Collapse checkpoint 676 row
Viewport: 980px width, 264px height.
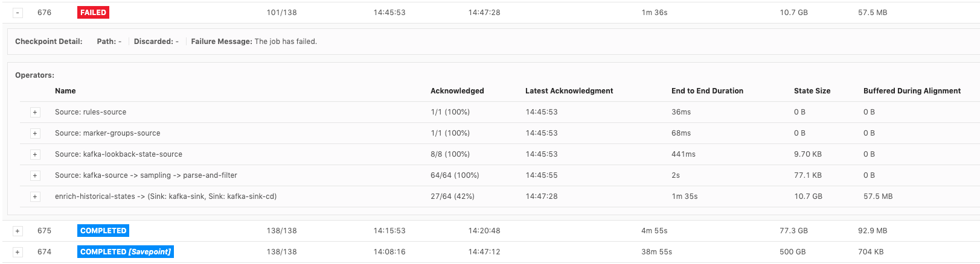[18, 13]
